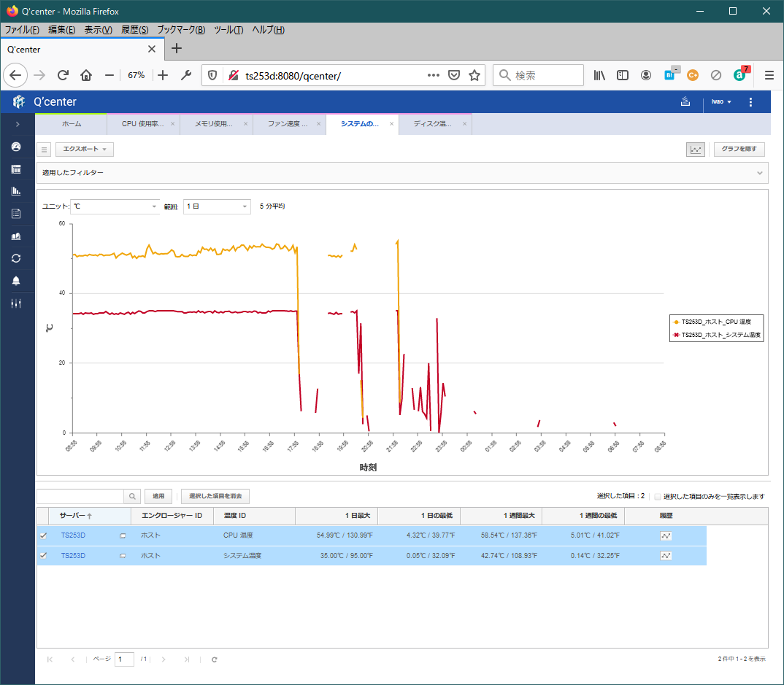Viewport: 784px width, 685px height.
Task: Open the wrench developer tools icon
Action: click(186, 75)
